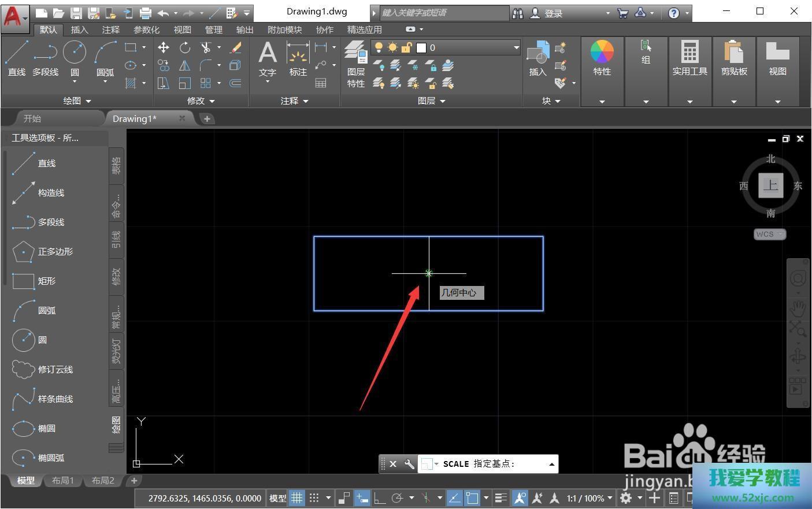Switch to the 注释 ribbon tab

[x=110, y=29]
